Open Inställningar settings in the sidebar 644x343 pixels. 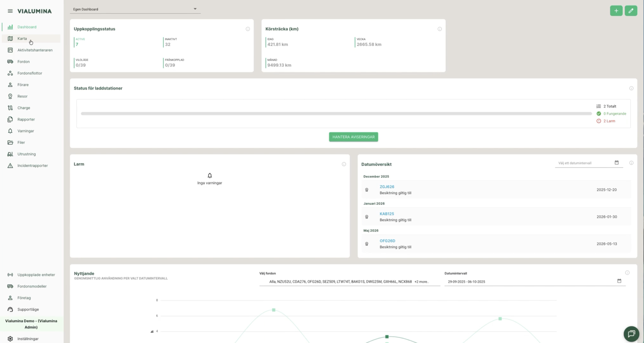point(31,339)
